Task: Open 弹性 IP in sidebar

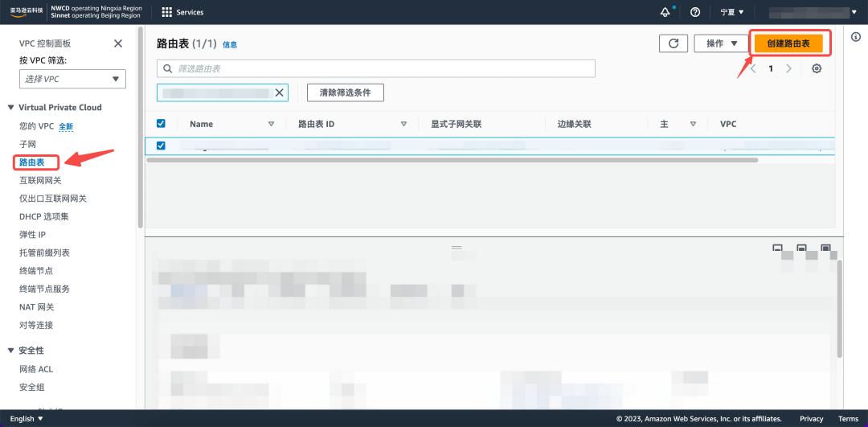Action: click(x=33, y=235)
